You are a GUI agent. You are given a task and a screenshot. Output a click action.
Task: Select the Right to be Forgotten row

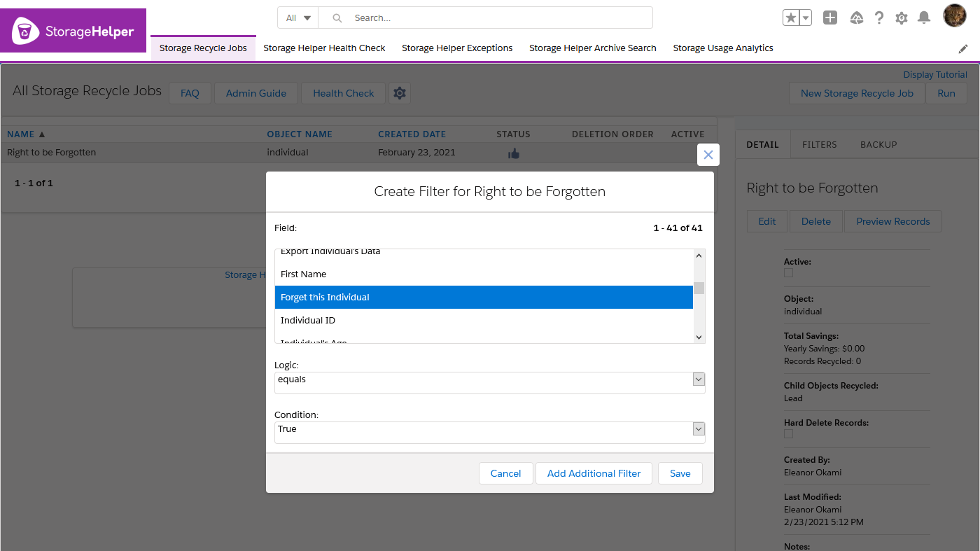pyautogui.click(x=359, y=153)
